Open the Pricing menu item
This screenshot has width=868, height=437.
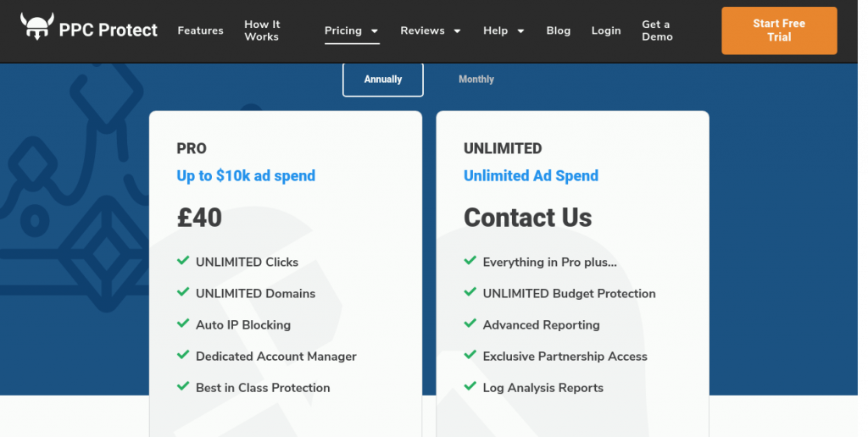(x=343, y=31)
